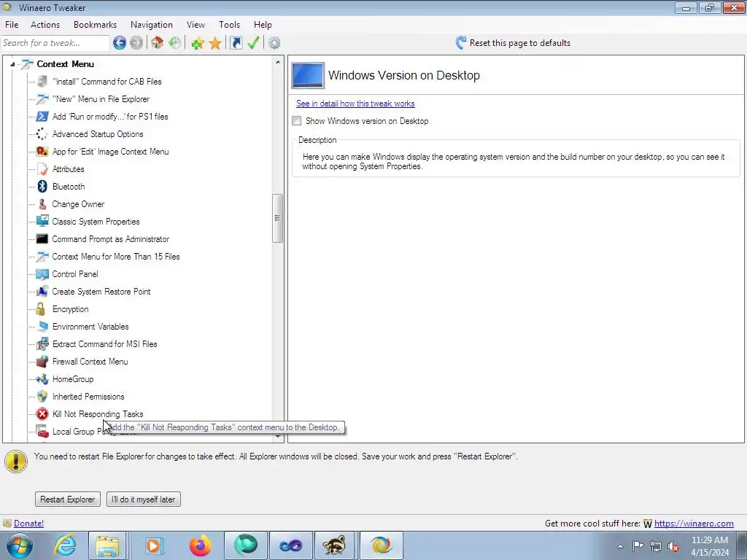Click the Back navigation arrow icon
The image size is (747, 560).
coord(120,43)
